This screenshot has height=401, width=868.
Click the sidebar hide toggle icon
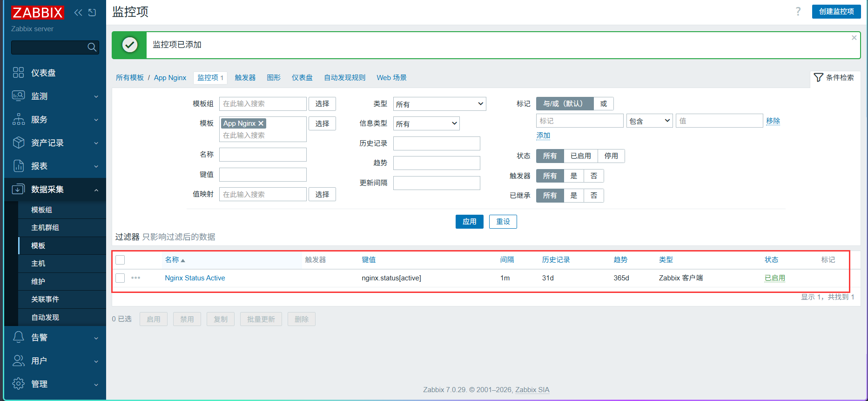click(x=92, y=13)
